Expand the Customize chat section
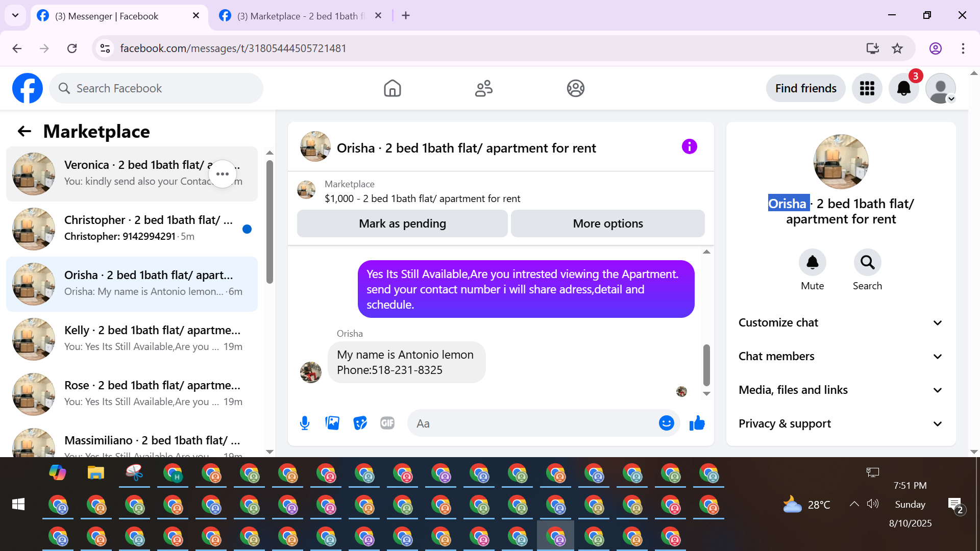Screen dimensions: 980x551 tap(841, 322)
